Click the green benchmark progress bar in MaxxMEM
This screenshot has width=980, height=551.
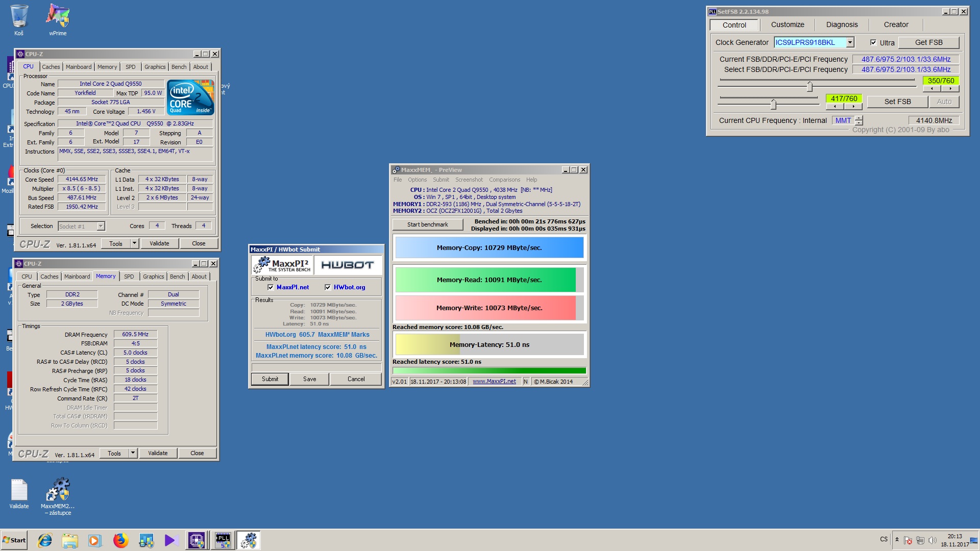489,371
